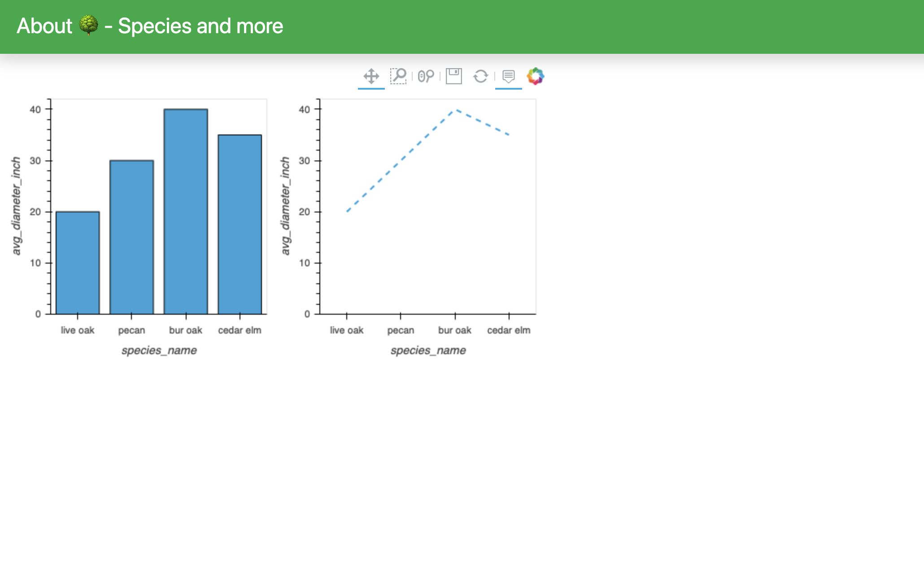This screenshot has height=563, width=924.
Task: Click 'cedar elm' tick label on line chart
Action: click(x=509, y=330)
